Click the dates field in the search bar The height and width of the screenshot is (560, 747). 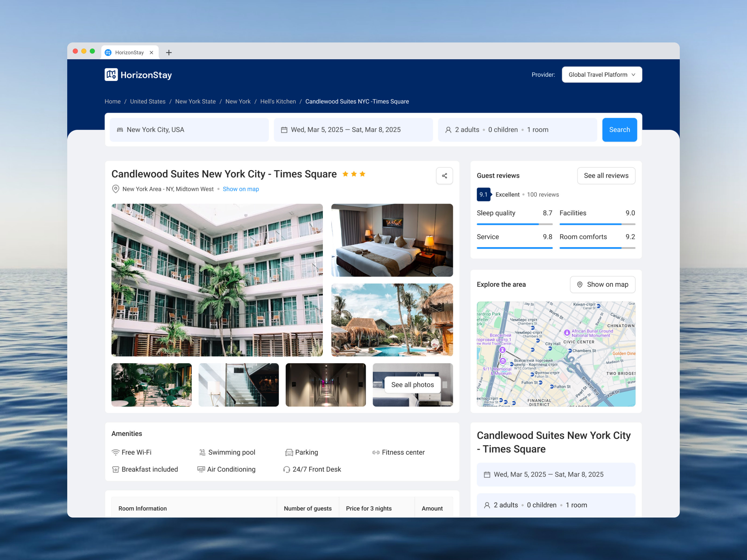(x=353, y=130)
